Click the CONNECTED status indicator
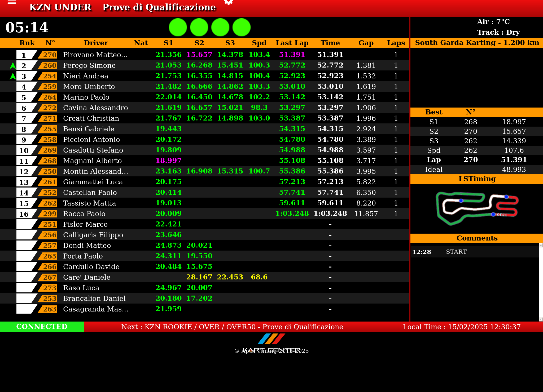Image resolution: width=543 pixels, height=392 pixels. [x=42, y=327]
